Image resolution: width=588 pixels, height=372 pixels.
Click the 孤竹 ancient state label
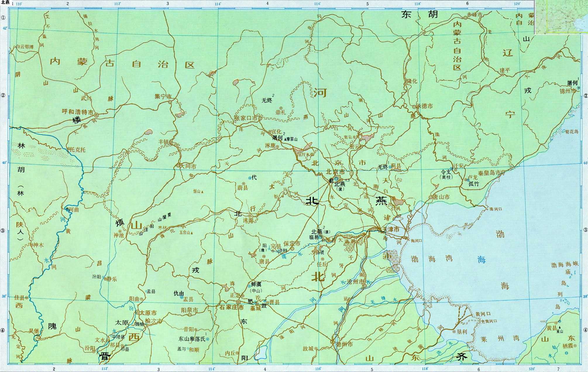(x=474, y=184)
